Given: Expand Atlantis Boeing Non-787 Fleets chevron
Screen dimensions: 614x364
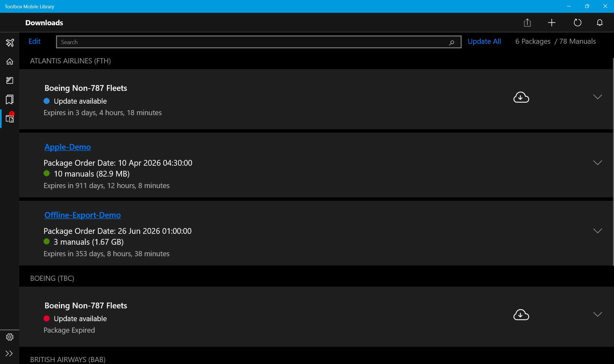Looking at the screenshot, I should [x=598, y=97].
